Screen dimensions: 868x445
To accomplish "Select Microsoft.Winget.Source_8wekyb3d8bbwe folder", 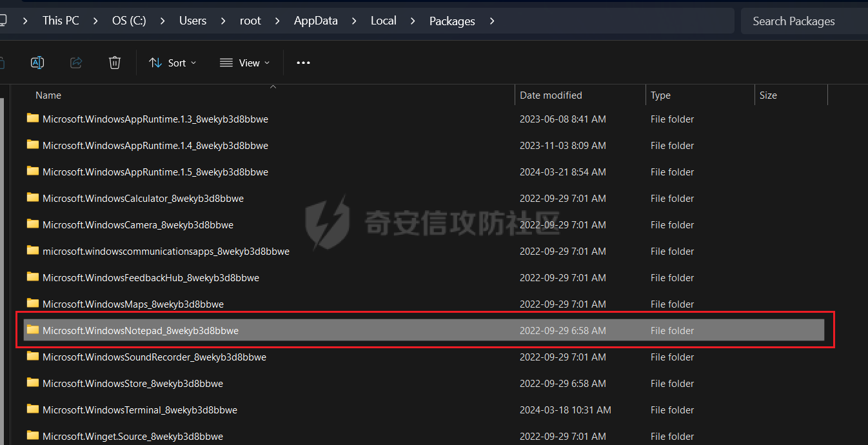I will [x=424, y=436].
